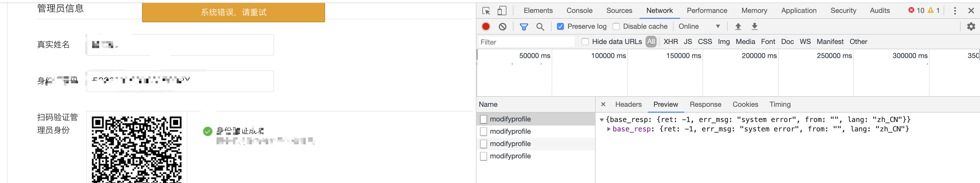Filter requests by WS

[x=805, y=41]
